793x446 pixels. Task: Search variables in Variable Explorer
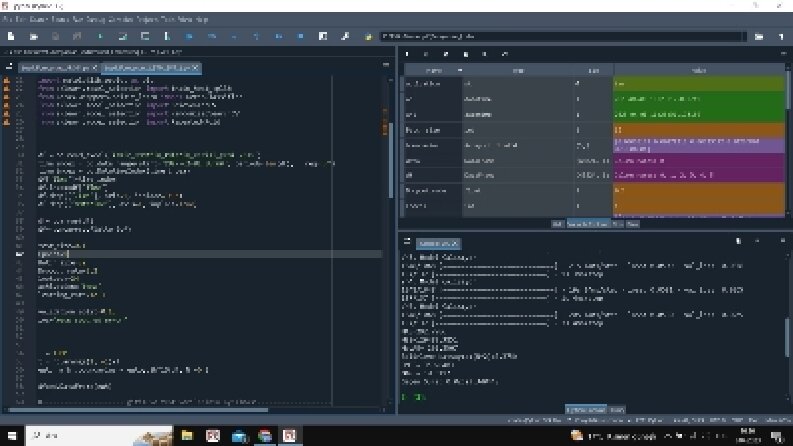[484, 54]
